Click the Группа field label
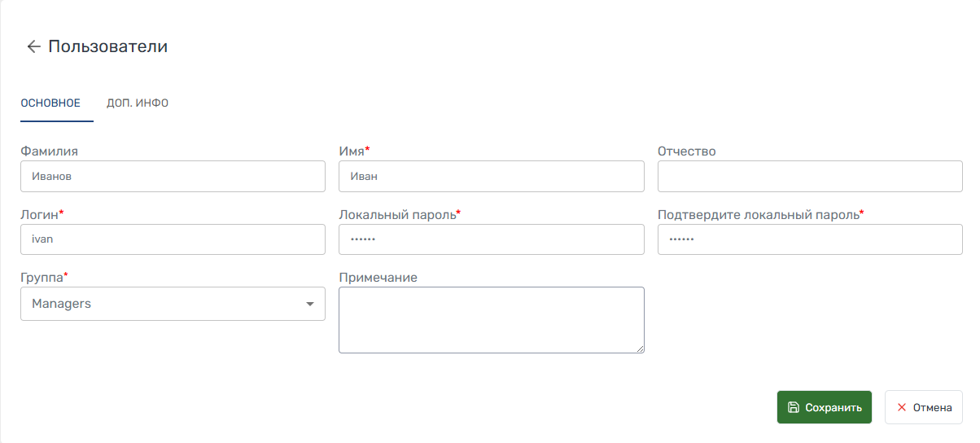Viewport: 980px width, 443px height. pyautogui.click(x=42, y=277)
